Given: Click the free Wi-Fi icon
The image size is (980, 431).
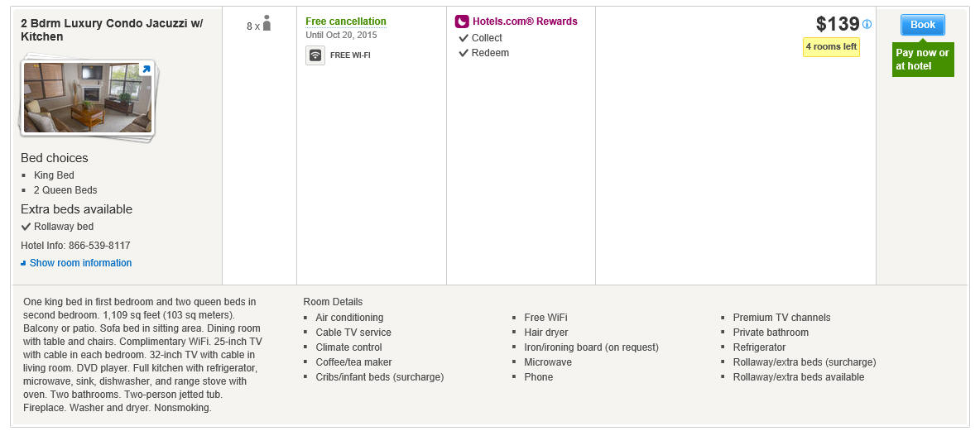Looking at the screenshot, I should click(x=315, y=55).
